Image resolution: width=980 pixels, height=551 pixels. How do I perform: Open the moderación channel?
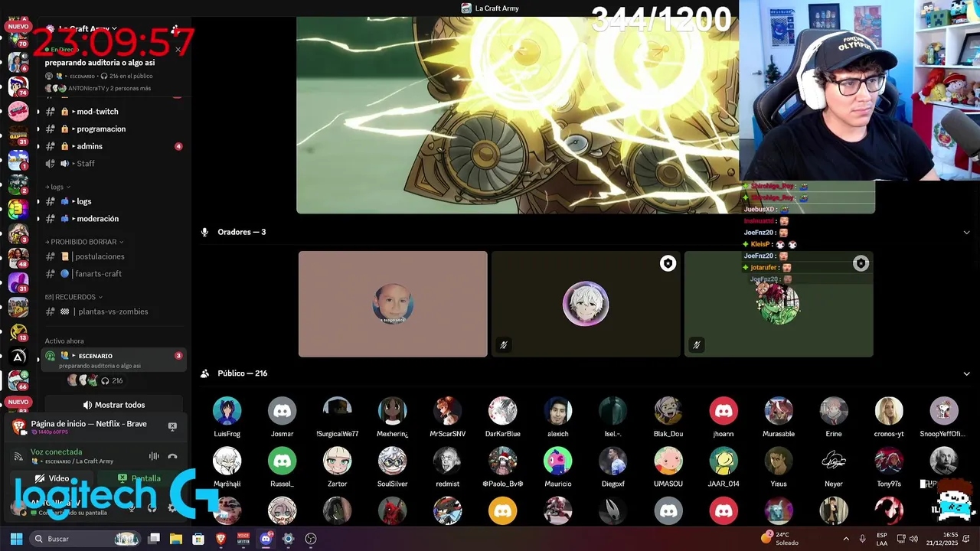(x=113, y=219)
